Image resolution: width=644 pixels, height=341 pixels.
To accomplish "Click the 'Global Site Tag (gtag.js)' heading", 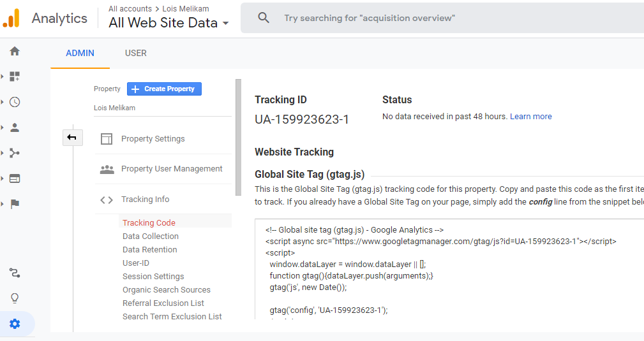I will [310, 175].
